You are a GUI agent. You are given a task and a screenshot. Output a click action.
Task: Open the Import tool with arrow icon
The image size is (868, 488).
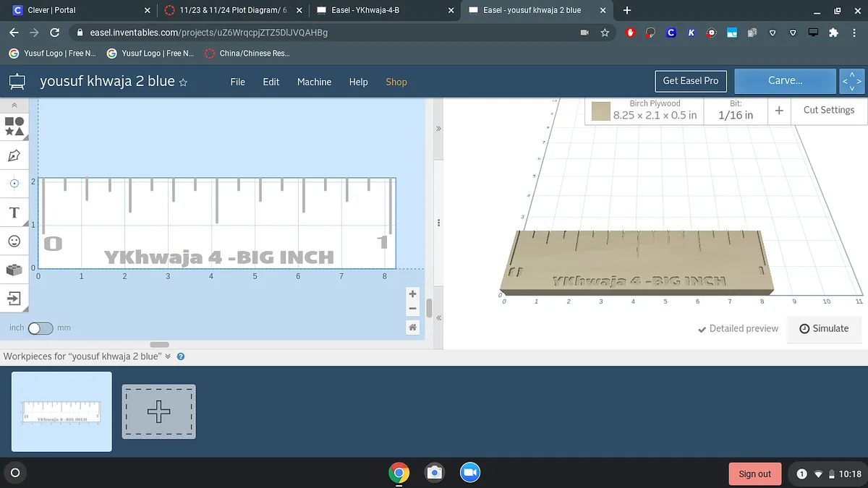(14, 297)
